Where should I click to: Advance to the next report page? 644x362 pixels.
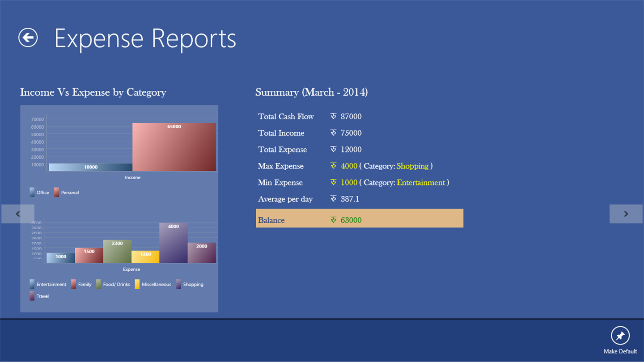626,214
